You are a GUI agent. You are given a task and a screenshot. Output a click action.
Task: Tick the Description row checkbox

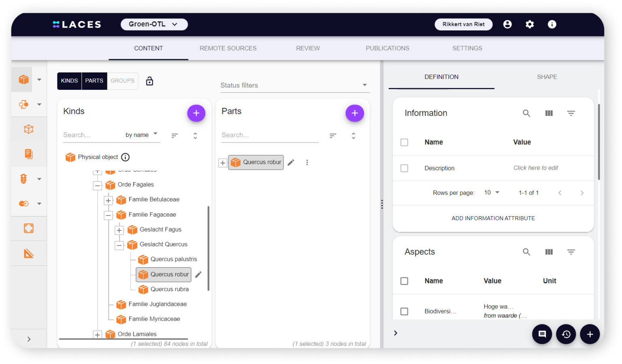click(x=404, y=168)
